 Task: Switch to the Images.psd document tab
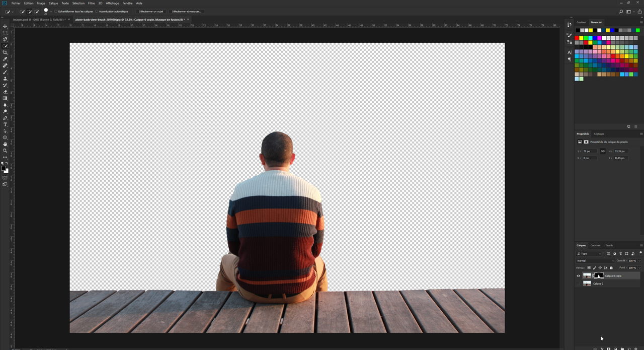(x=38, y=20)
